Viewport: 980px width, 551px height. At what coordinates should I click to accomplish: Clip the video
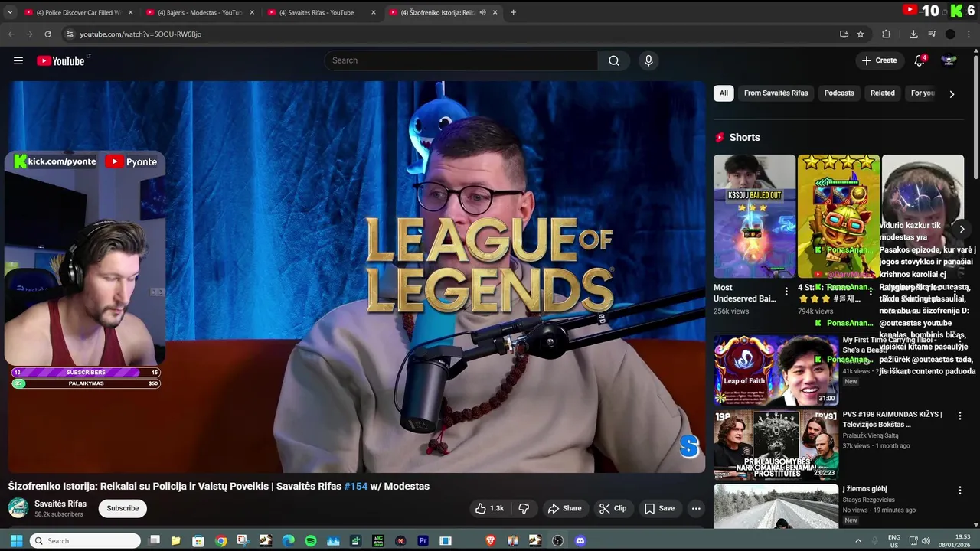pos(613,508)
